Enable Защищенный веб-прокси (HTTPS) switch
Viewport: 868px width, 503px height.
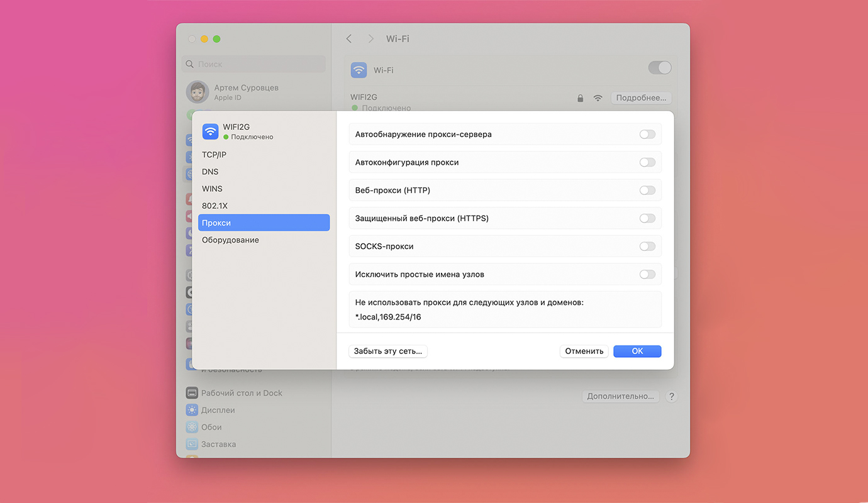coord(647,218)
